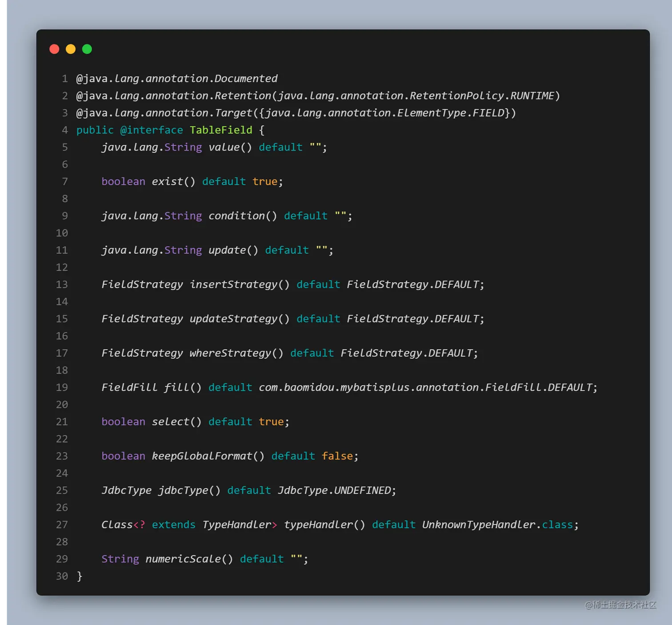Click the 'Documented' annotation text on line 1
The image size is (672, 625).
(246, 79)
